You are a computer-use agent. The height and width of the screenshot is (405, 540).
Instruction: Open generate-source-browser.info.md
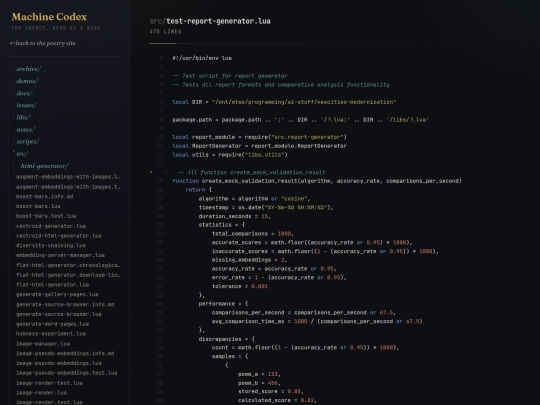(x=65, y=304)
